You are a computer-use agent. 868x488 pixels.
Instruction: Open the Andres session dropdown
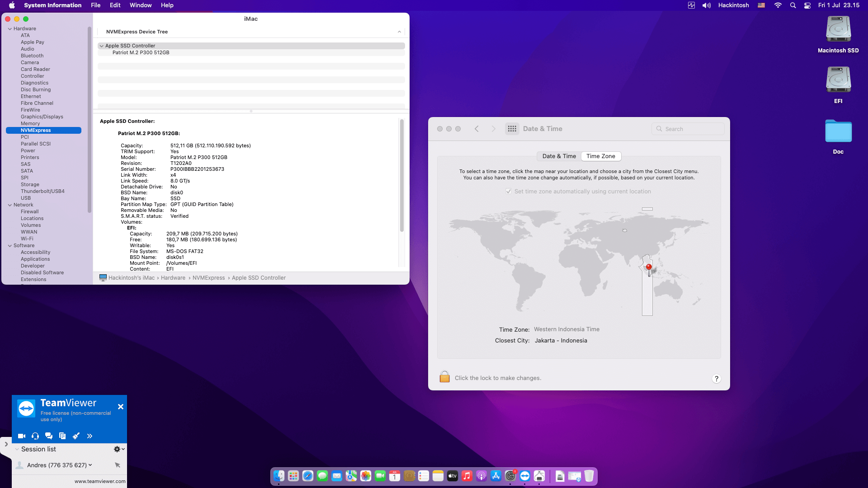90,465
